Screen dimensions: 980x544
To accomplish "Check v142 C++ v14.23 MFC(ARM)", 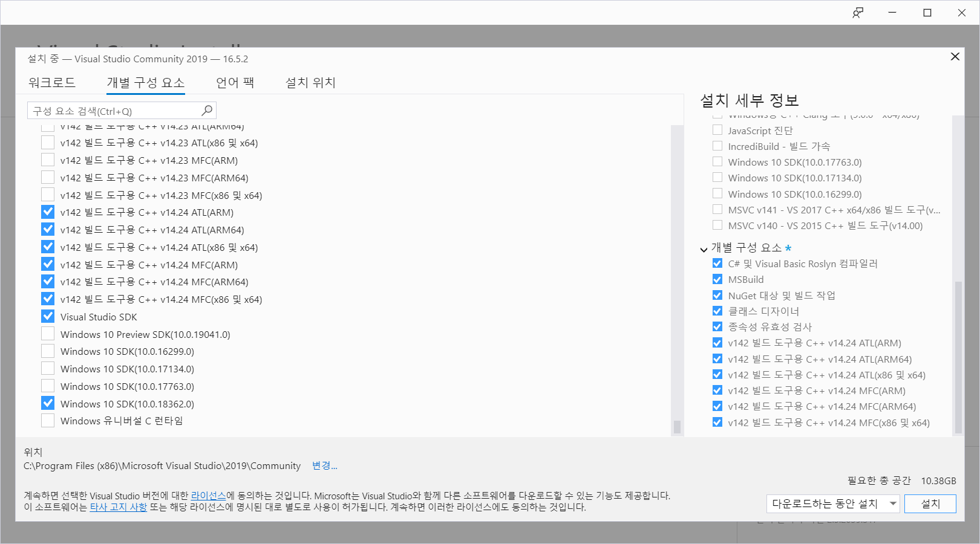I will pyautogui.click(x=48, y=160).
